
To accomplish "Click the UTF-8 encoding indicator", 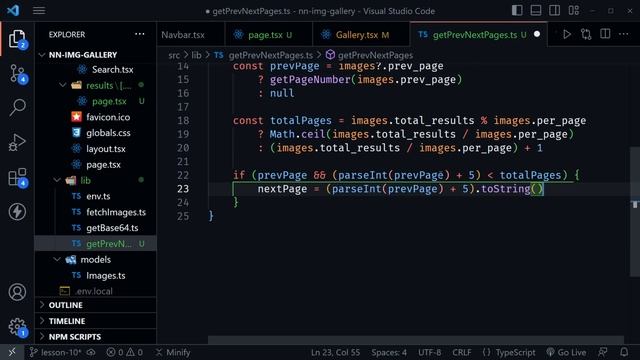I will pyautogui.click(x=429, y=352).
